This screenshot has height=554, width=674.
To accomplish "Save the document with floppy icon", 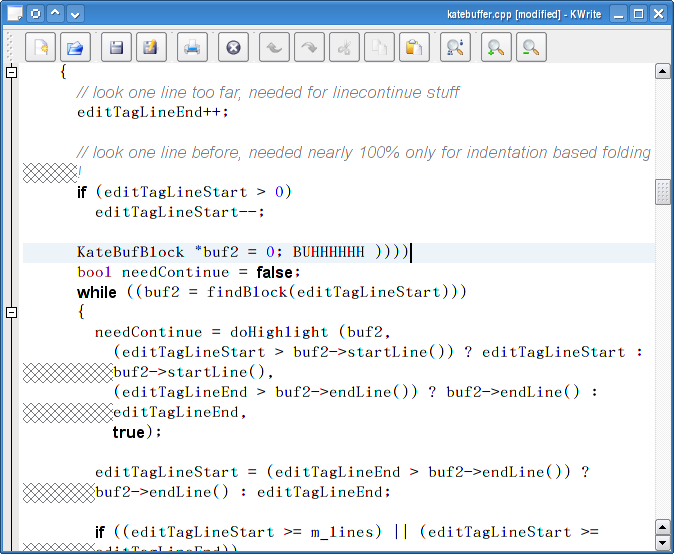I will pos(116,47).
